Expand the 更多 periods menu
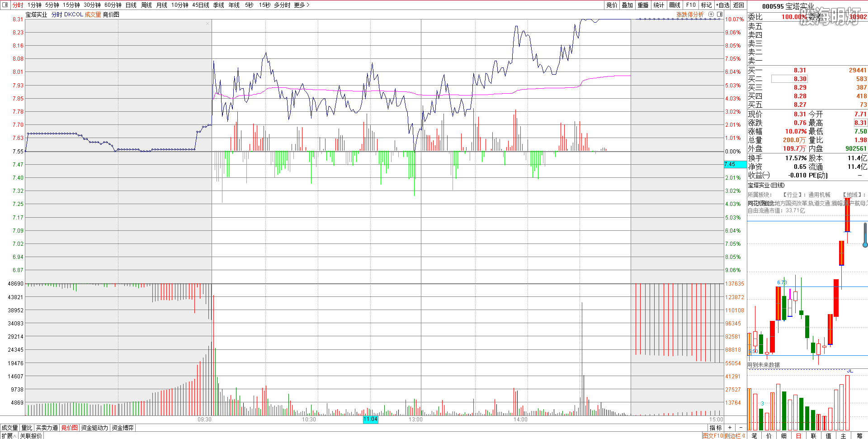The image size is (868, 439). (x=302, y=5)
